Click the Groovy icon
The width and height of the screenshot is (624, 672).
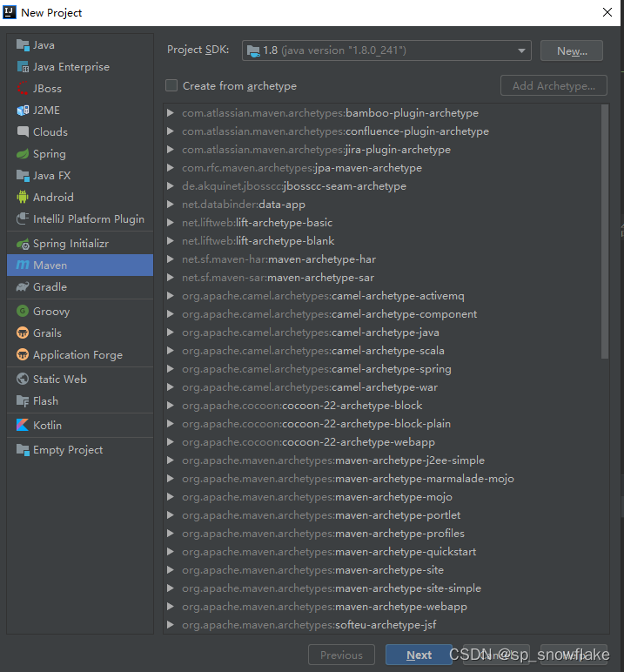(x=23, y=311)
